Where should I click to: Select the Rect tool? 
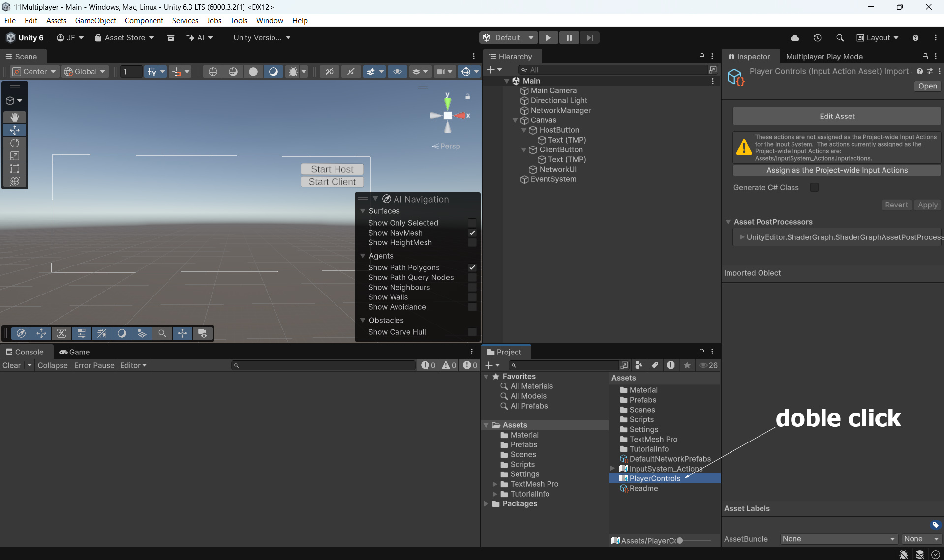click(15, 169)
